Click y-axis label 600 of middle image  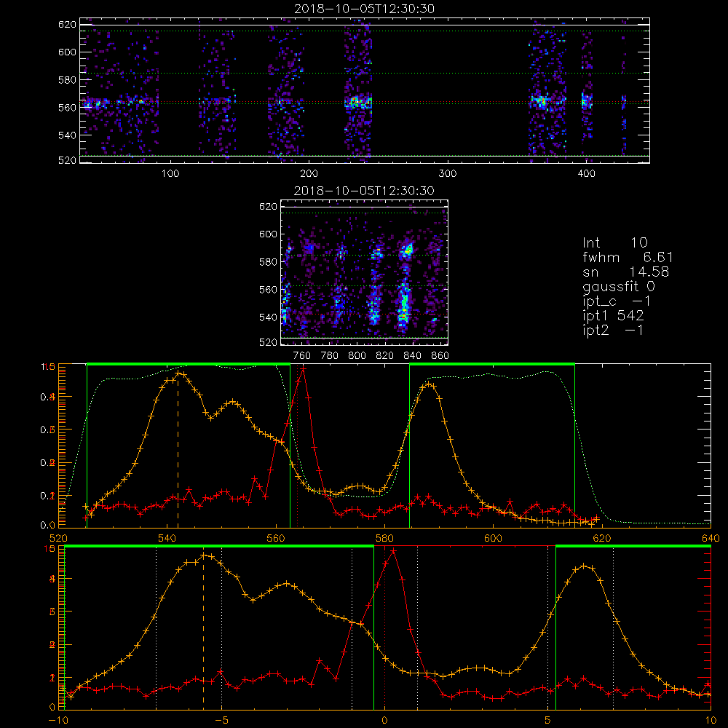(268, 234)
